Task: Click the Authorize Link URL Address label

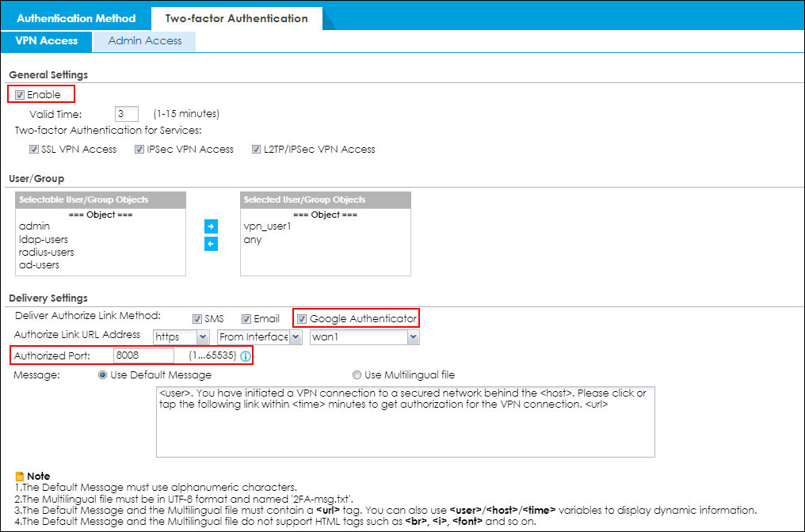Action: coord(77,335)
